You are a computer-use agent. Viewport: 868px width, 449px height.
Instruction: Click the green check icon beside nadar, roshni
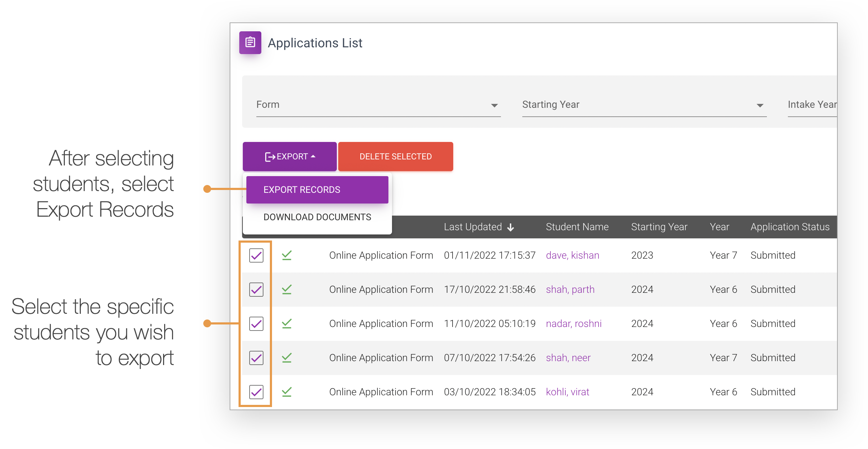tap(287, 323)
